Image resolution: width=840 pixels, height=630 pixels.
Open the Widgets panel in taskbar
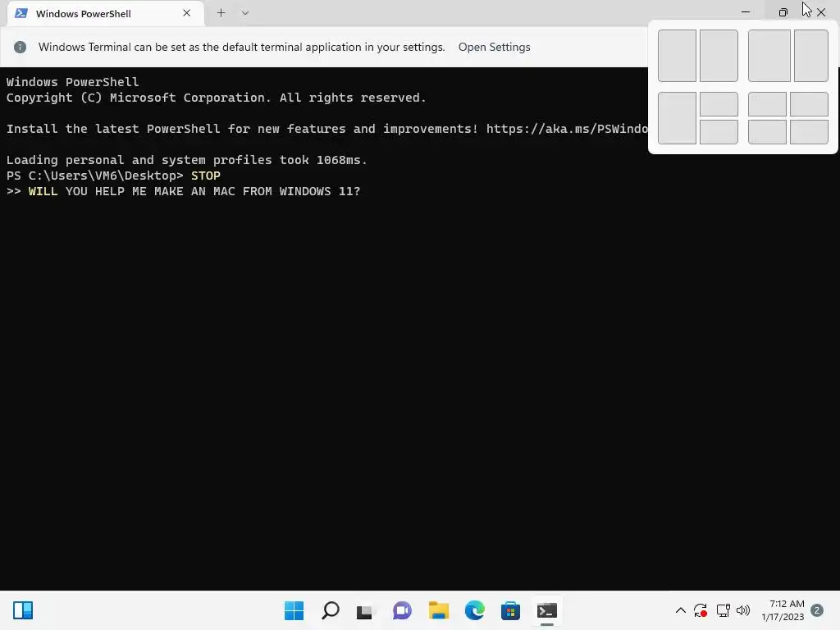(x=23, y=610)
